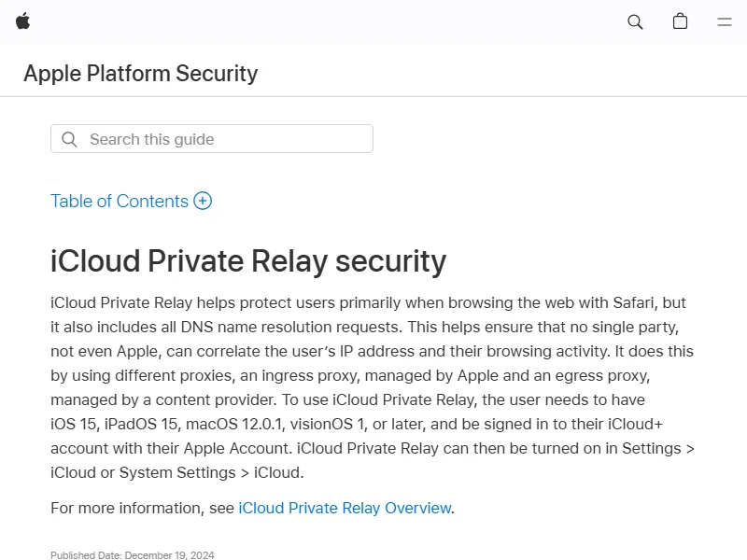The image size is (747, 560).
Task: Click the Apple Platform Security title
Action: click(x=141, y=74)
